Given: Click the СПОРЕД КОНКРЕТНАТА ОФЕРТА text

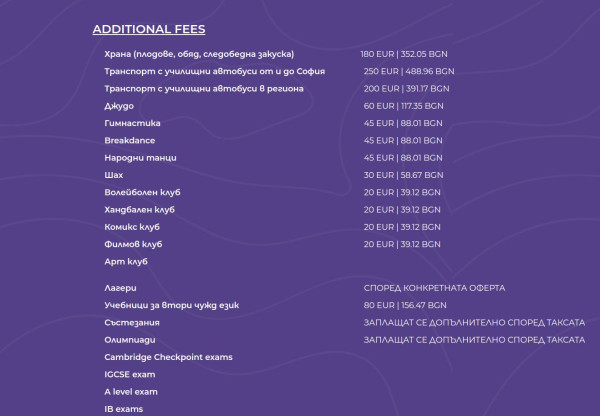Looking at the screenshot, I should [x=434, y=288].
